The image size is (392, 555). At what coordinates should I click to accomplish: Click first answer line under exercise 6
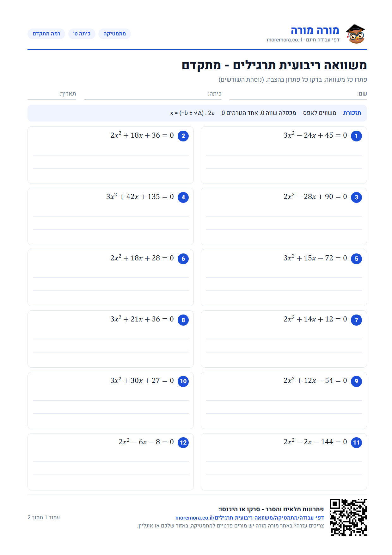[x=111, y=278]
